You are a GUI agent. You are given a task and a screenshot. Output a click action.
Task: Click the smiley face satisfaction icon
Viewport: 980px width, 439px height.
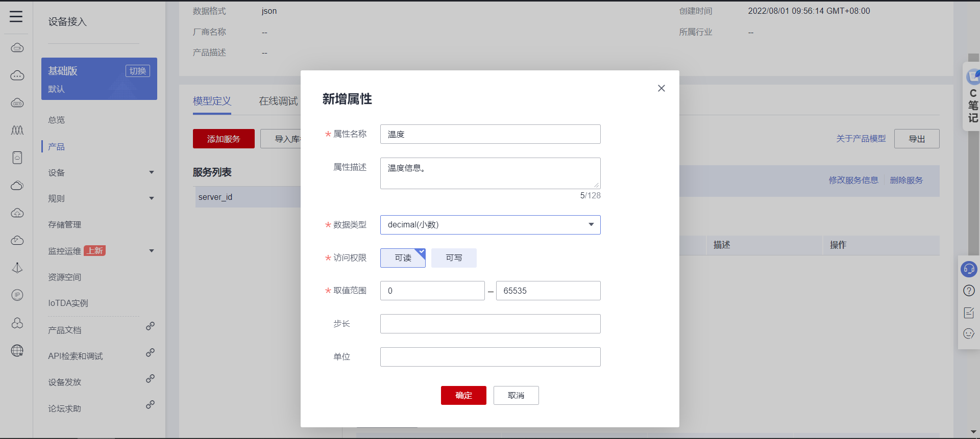(x=969, y=334)
